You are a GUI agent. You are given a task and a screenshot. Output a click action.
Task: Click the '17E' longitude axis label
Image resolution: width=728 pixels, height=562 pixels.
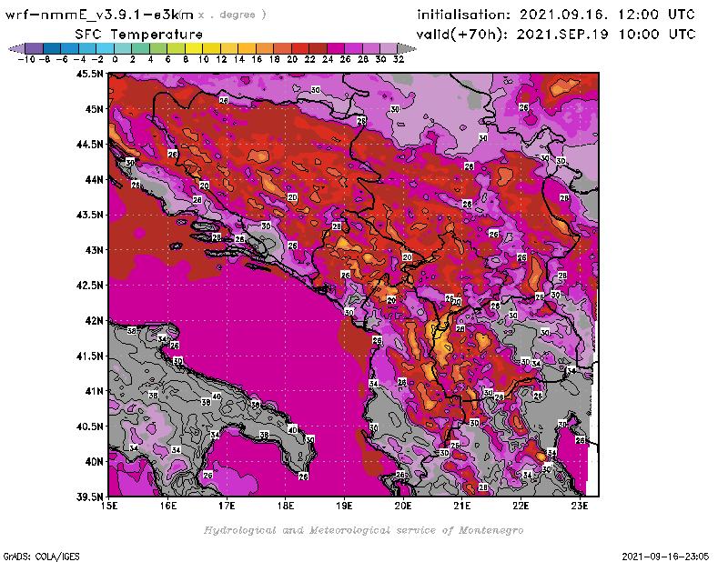point(227,506)
